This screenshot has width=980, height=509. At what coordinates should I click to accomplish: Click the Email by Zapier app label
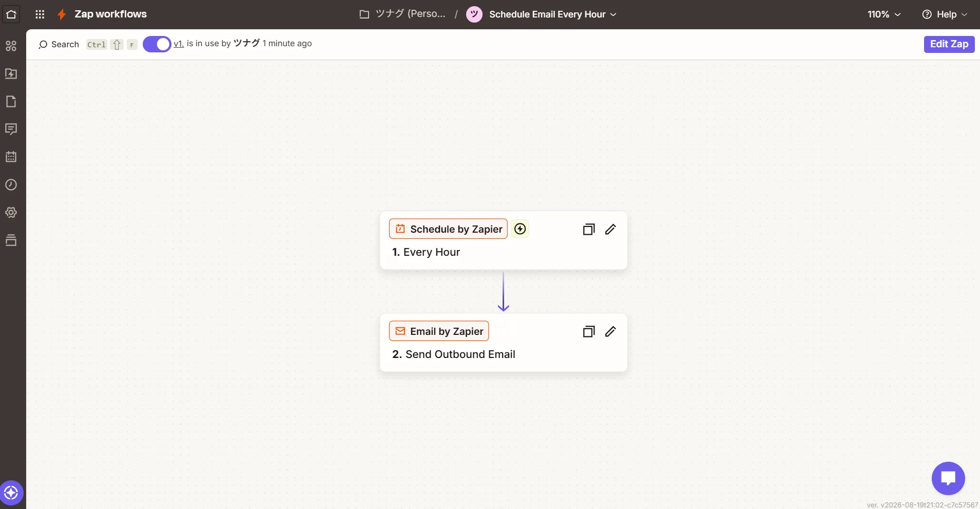click(439, 331)
